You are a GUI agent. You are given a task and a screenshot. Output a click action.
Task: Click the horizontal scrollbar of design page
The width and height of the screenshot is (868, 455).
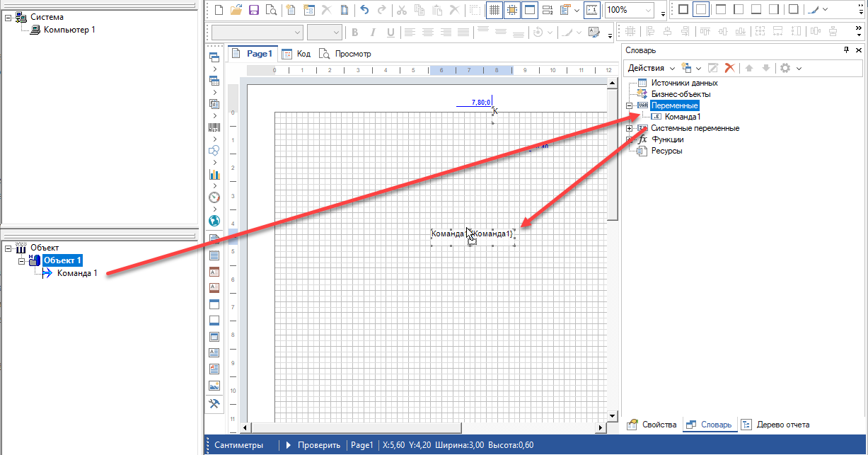357,427
